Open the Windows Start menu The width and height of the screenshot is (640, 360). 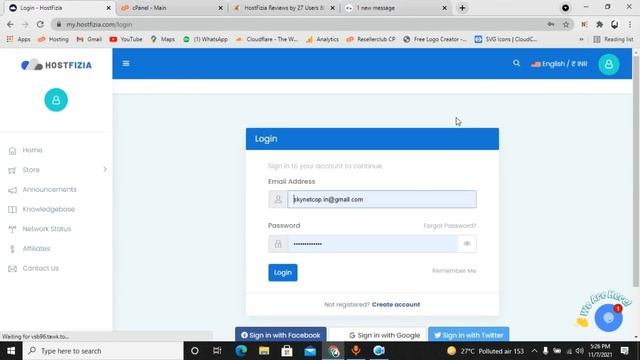[11, 351]
